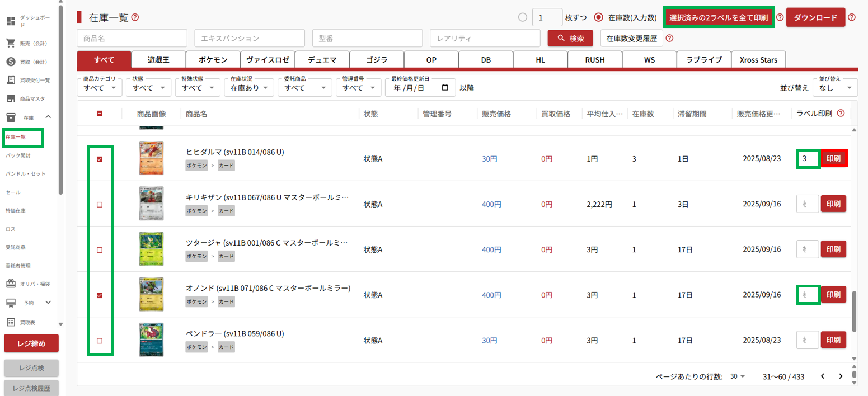Switch to the ポケモン tab
868x396 pixels.
click(x=213, y=60)
